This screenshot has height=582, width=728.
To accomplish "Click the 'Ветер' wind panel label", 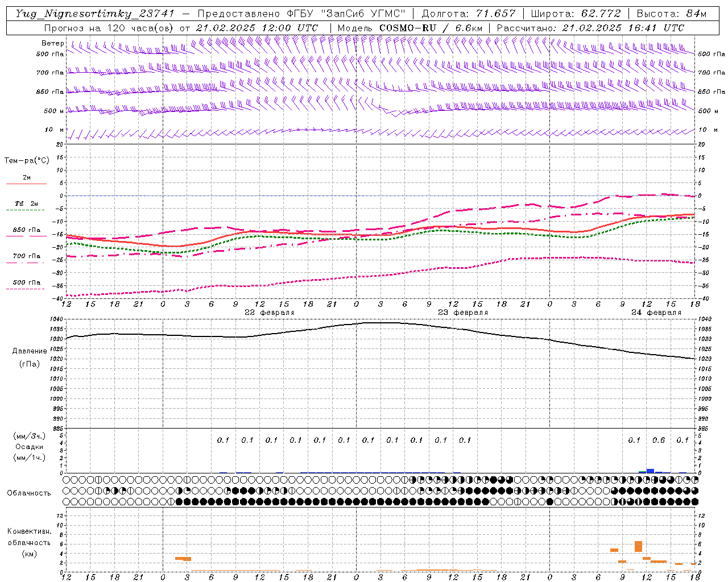I will point(53,43).
